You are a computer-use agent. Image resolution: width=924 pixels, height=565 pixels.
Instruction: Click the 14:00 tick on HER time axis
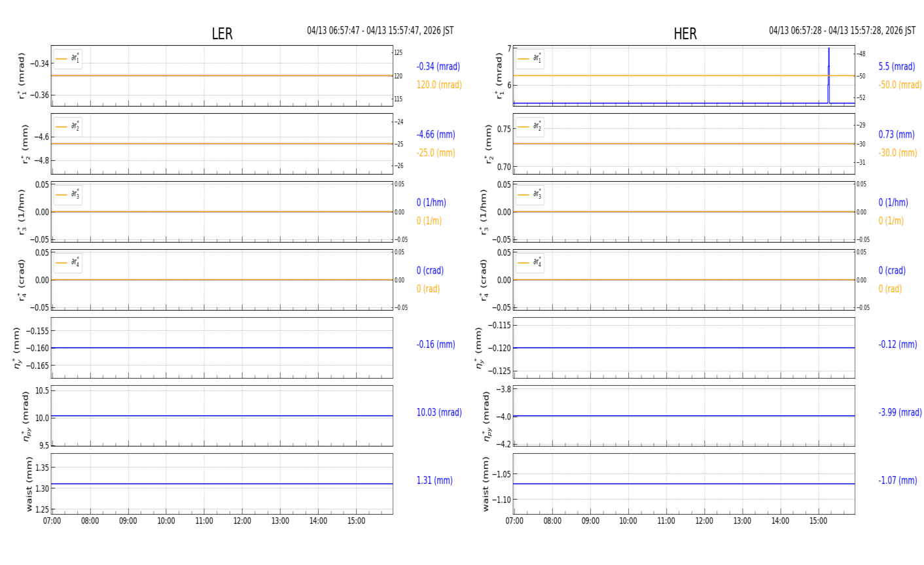pyautogui.click(x=780, y=521)
